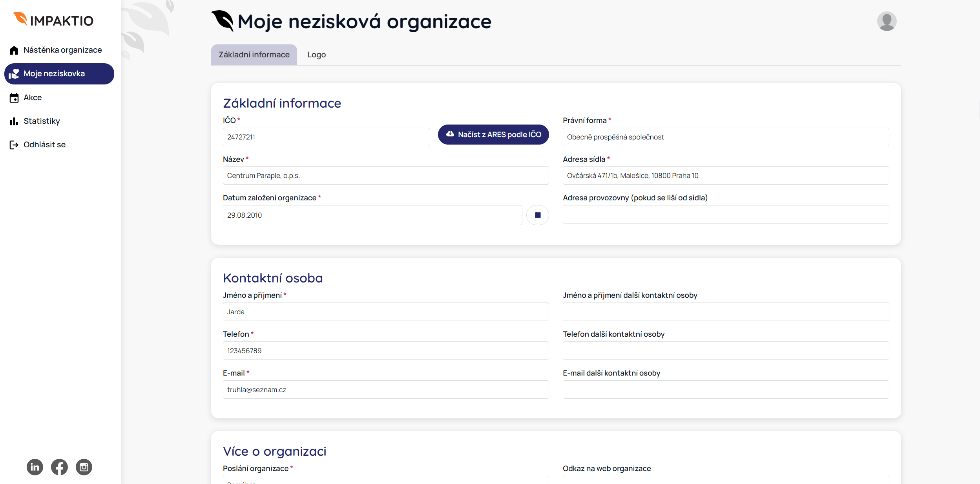Log out via Odhlásit se
The width and height of the screenshot is (980, 484).
[x=44, y=145]
